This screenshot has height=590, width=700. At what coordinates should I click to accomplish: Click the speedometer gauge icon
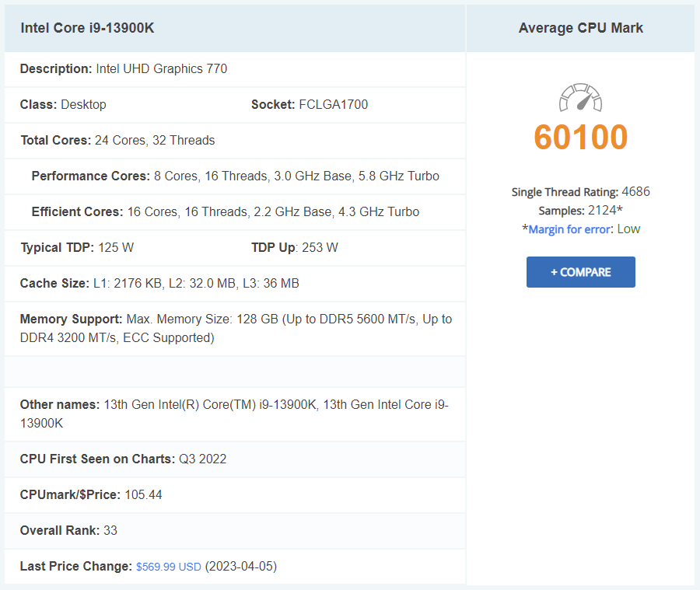coord(580,97)
